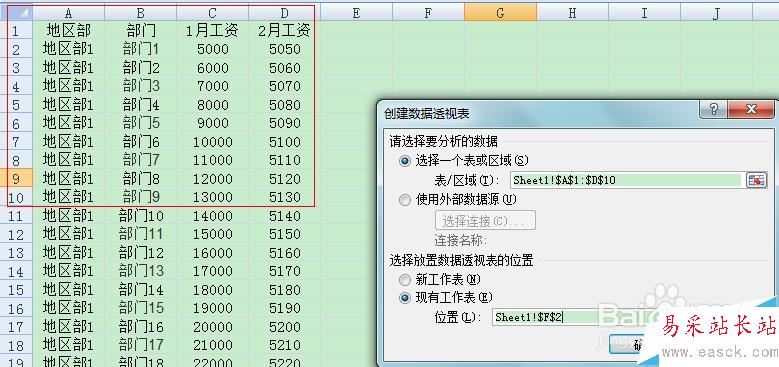Click cell with value 11000
Image resolution: width=779 pixels, height=367 pixels.
tap(213, 160)
